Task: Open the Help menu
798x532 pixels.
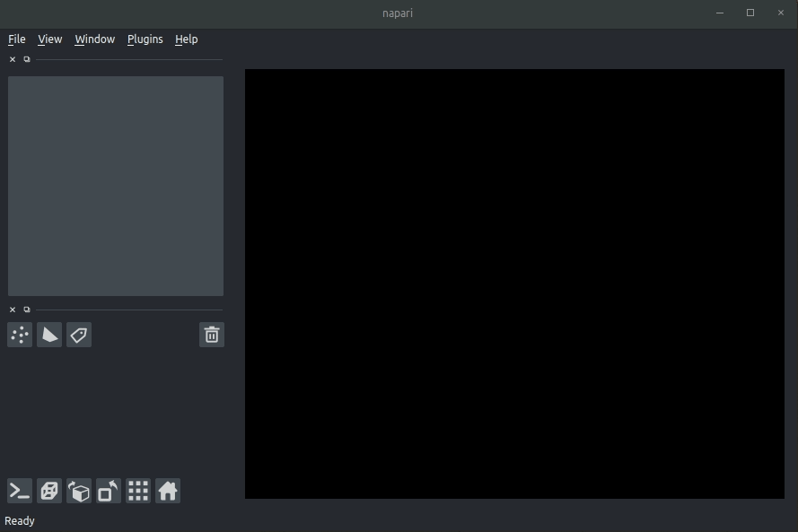Action: pyautogui.click(x=186, y=39)
